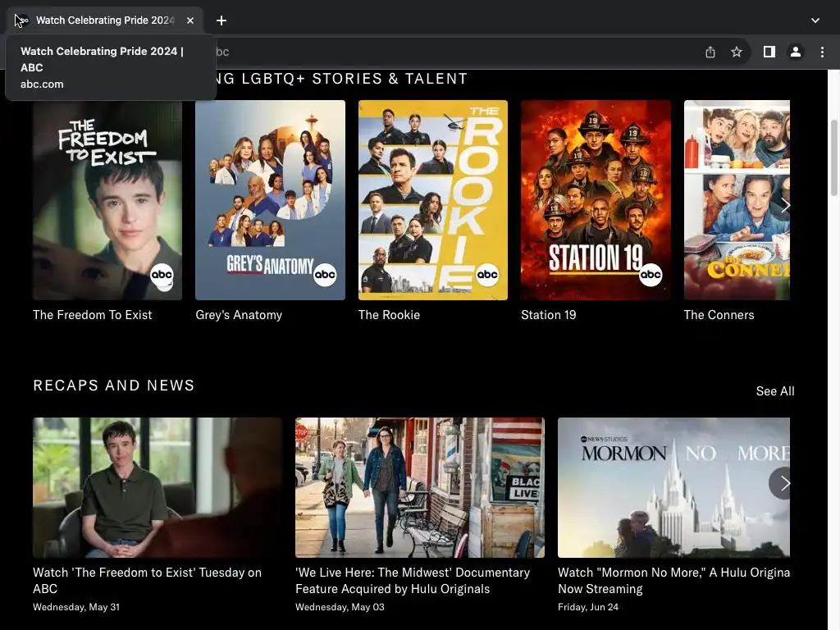Click the 'The Freedom To Exist' show title

pyautogui.click(x=92, y=315)
